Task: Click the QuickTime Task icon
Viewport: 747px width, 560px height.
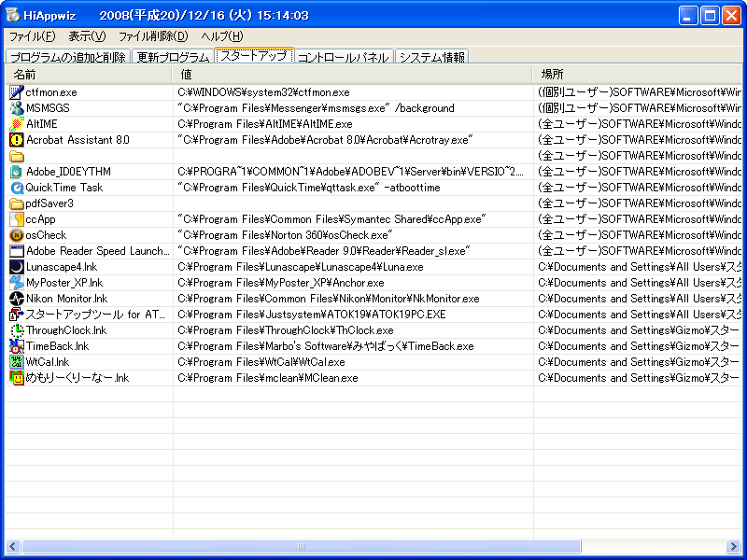Action: click(x=17, y=188)
